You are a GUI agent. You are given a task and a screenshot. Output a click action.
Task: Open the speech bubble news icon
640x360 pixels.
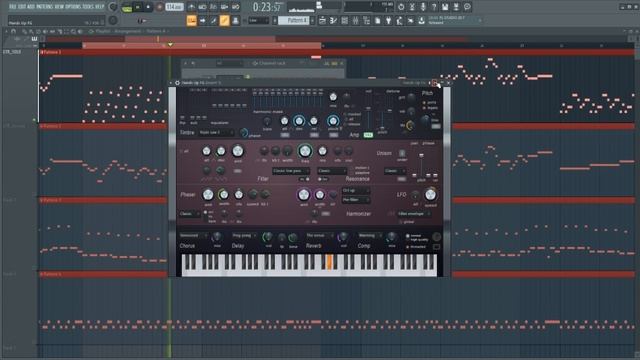pos(467,7)
